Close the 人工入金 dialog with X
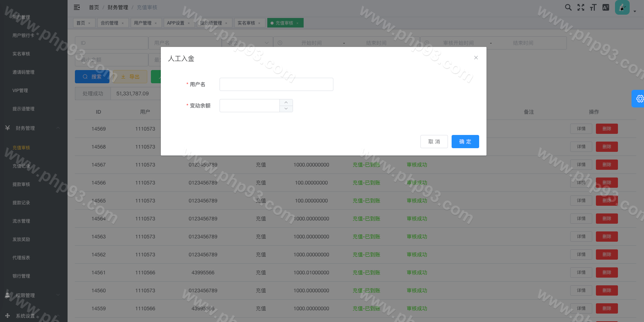 (476, 58)
